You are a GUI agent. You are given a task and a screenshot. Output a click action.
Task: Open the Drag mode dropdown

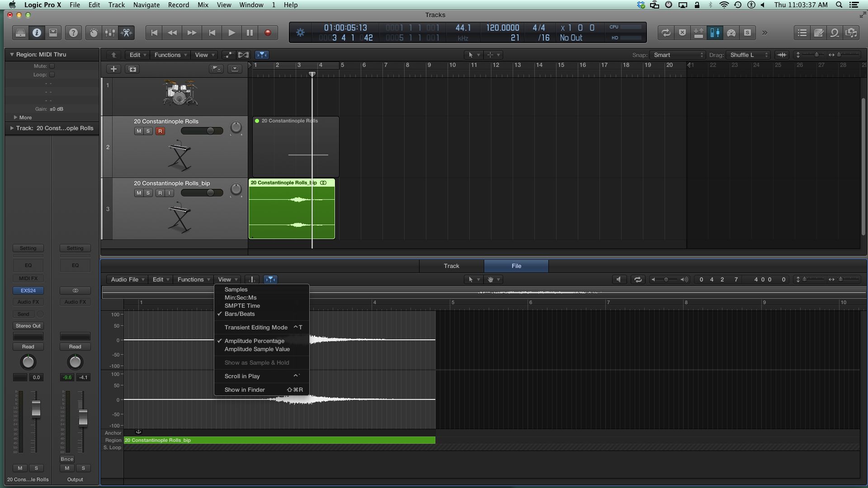tap(748, 55)
